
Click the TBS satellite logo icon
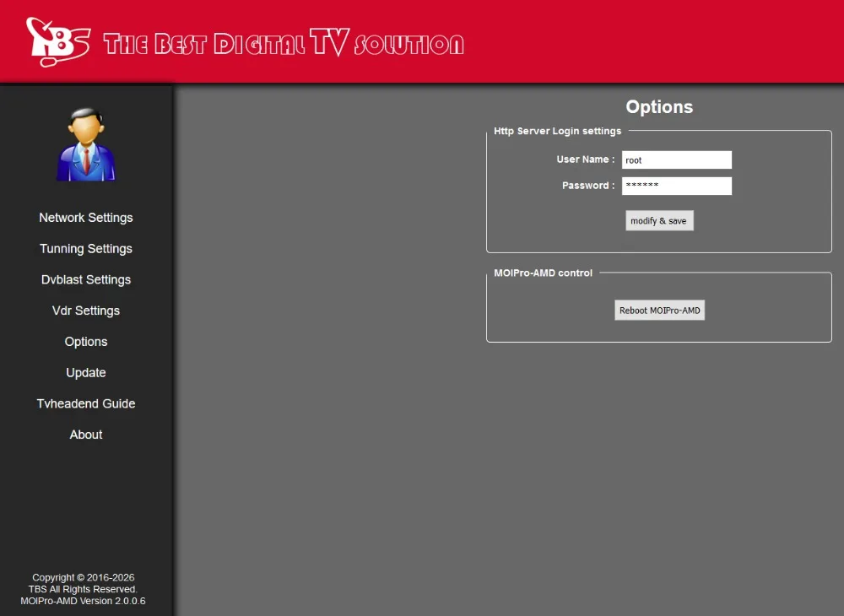click(58, 42)
